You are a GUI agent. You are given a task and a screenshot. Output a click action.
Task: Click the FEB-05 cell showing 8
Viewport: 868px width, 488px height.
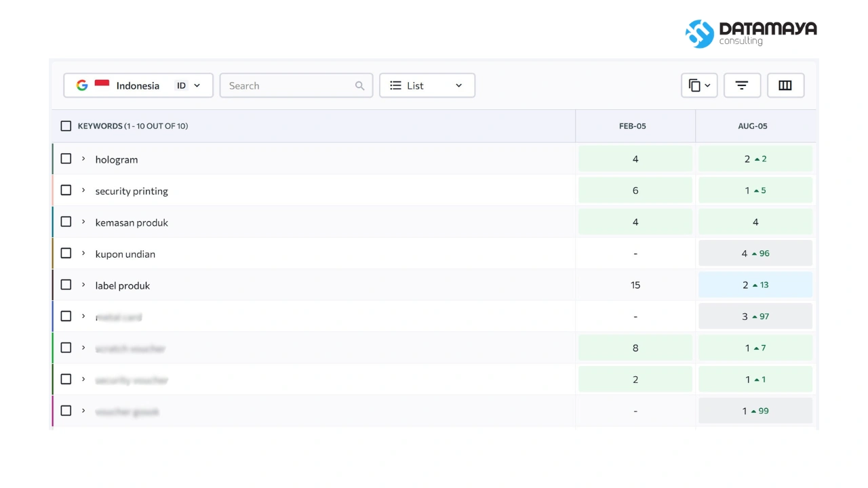pos(635,348)
